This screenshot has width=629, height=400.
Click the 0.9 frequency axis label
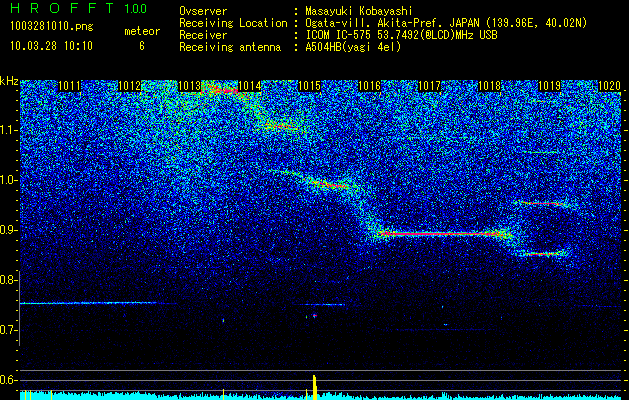(9, 230)
